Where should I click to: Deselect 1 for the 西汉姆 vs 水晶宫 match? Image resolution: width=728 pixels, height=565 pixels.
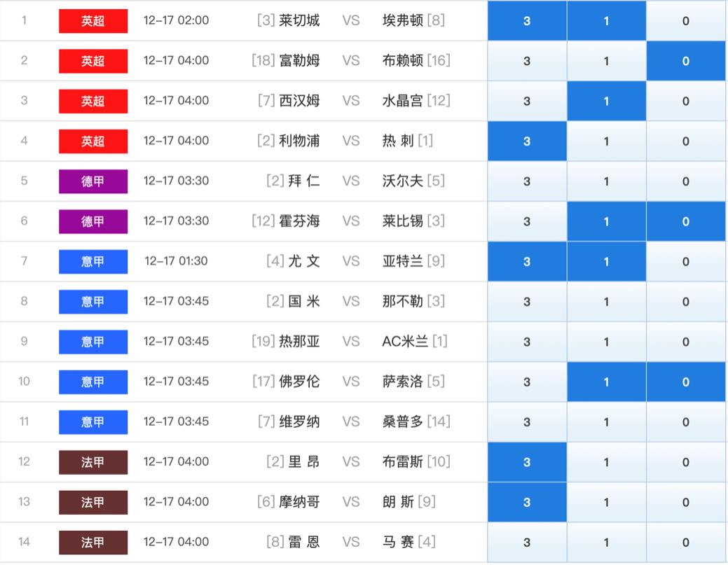click(x=606, y=101)
